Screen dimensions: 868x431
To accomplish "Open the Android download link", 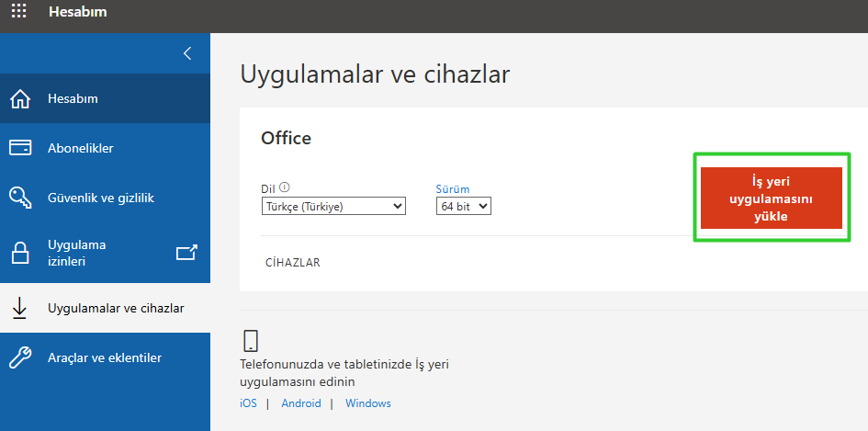I will tap(301, 403).
